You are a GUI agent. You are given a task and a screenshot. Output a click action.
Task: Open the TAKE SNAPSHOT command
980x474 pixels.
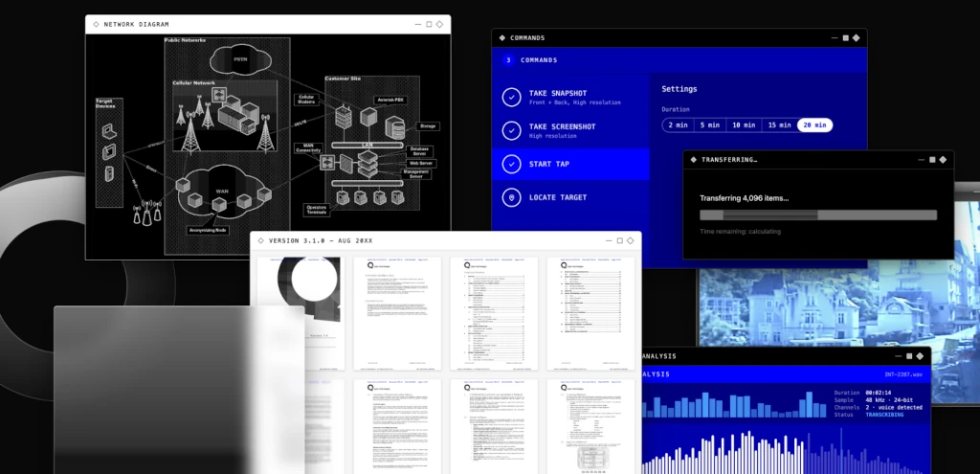(570, 97)
